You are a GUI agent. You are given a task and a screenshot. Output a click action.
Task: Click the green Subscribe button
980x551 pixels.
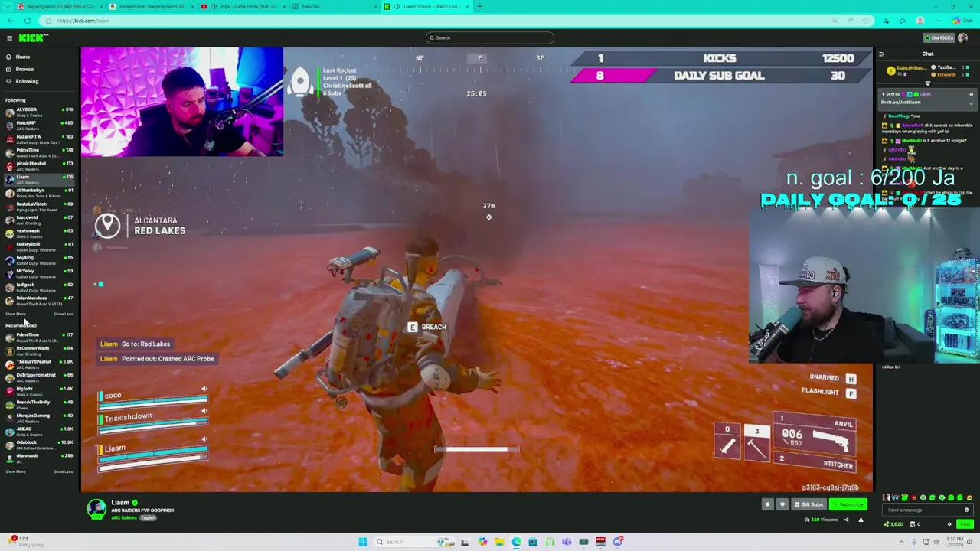point(848,504)
